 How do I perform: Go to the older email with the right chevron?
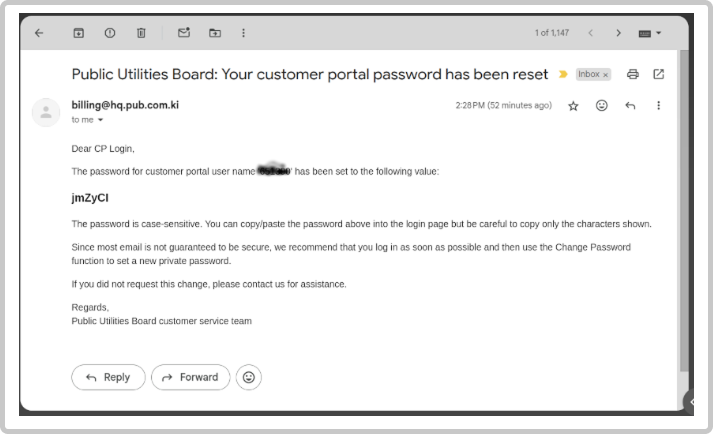click(x=618, y=33)
